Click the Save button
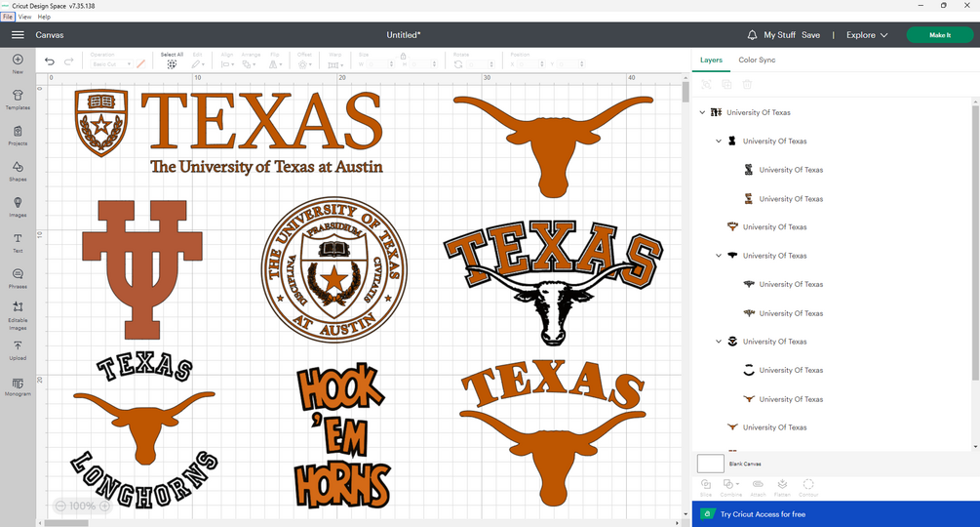 click(x=810, y=35)
